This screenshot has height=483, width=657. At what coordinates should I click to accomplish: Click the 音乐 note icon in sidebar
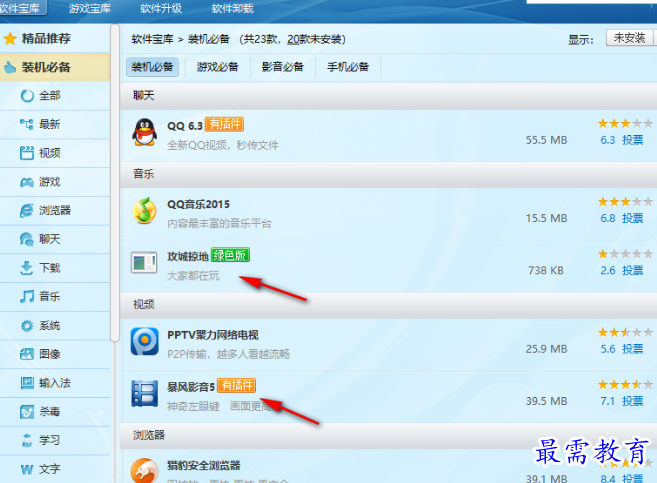point(27,297)
